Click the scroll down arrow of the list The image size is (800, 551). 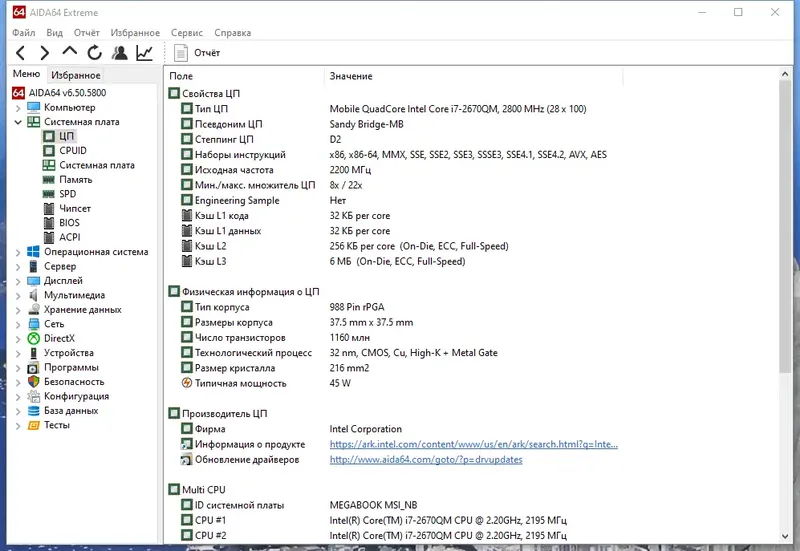(785, 536)
